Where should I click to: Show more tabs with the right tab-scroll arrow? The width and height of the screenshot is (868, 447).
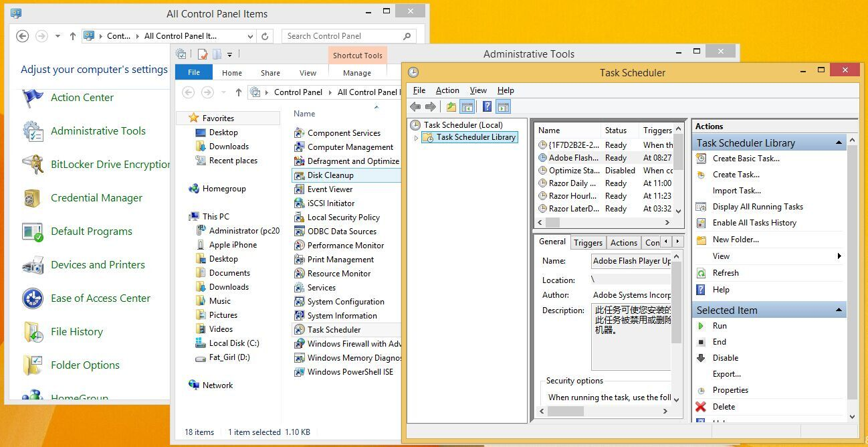677,242
